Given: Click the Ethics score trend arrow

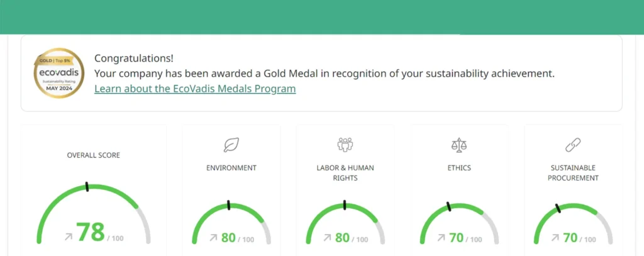Looking at the screenshot, I should tap(441, 238).
